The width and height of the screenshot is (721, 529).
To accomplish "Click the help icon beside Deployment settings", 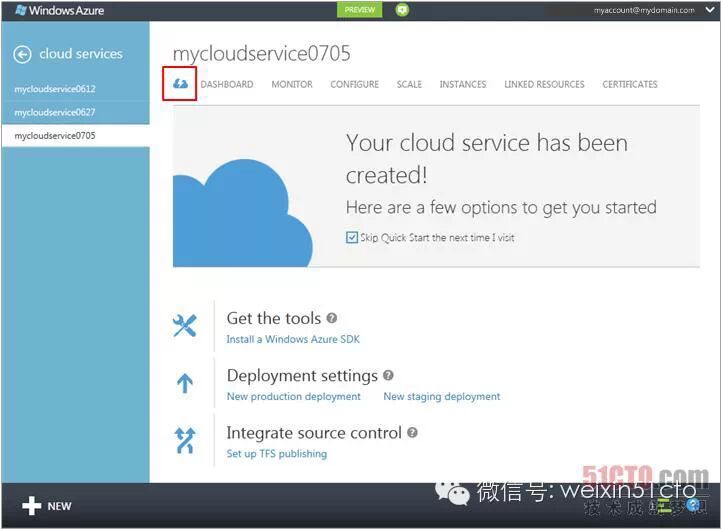I will pyautogui.click(x=388, y=375).
